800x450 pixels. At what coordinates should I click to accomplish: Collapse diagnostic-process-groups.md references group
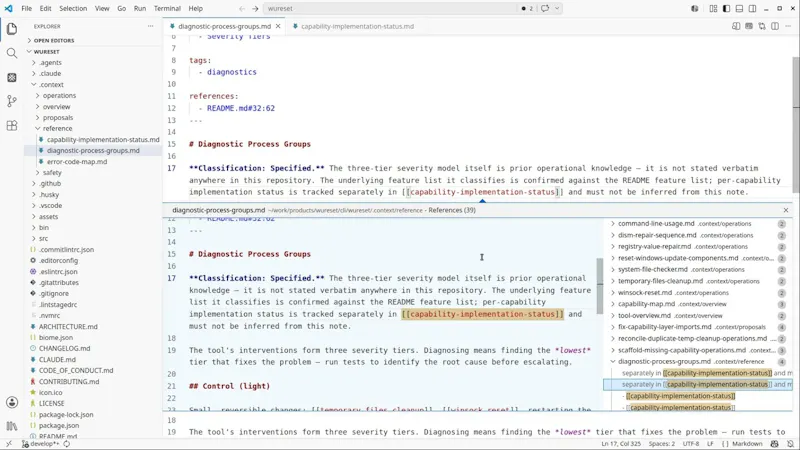[613, 361]
